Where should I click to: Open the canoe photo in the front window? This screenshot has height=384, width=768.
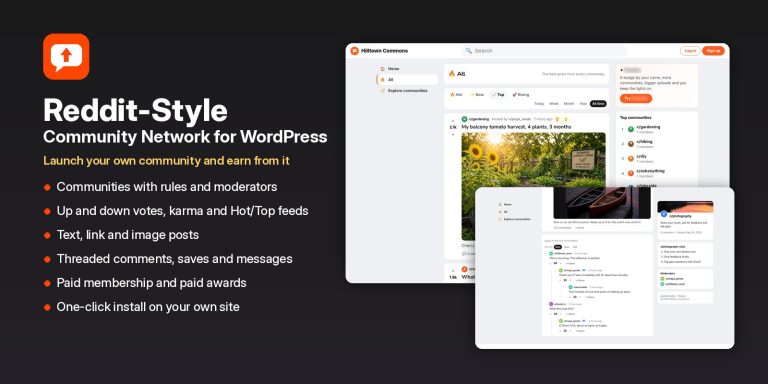point(602,203)
